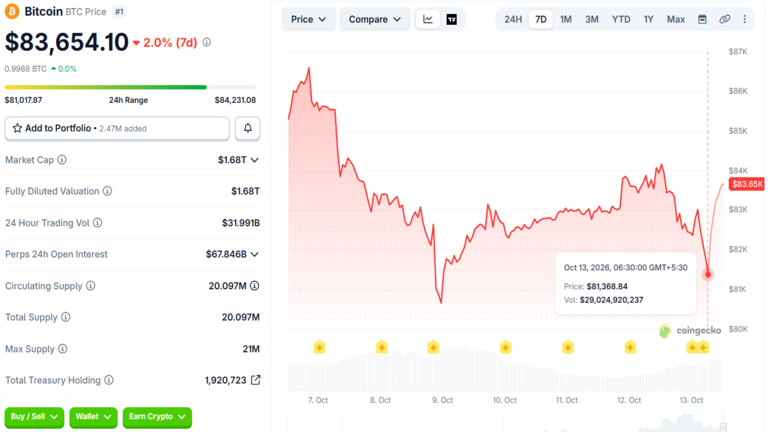The image size is (768, 432).
Task: Select the 3M time range tab
Action: click(x=592, y=20)
